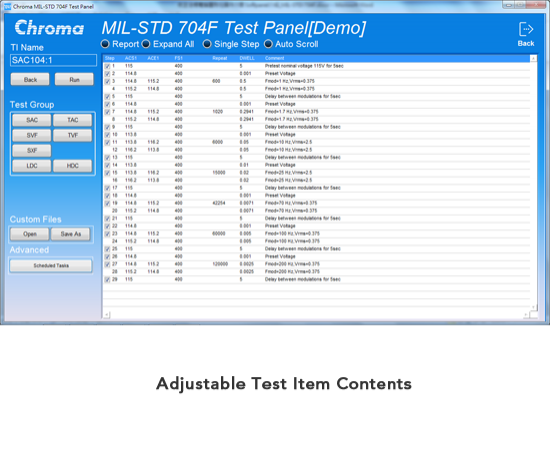550x449 pixels.
Task: Click the Step column header
Action: [110, 58]
